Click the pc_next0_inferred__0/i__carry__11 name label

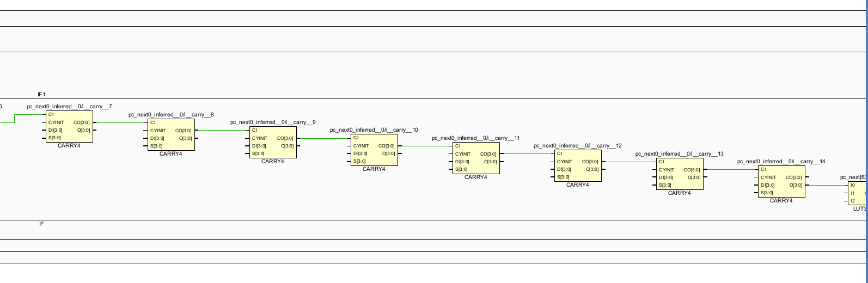tap(476, 138)
